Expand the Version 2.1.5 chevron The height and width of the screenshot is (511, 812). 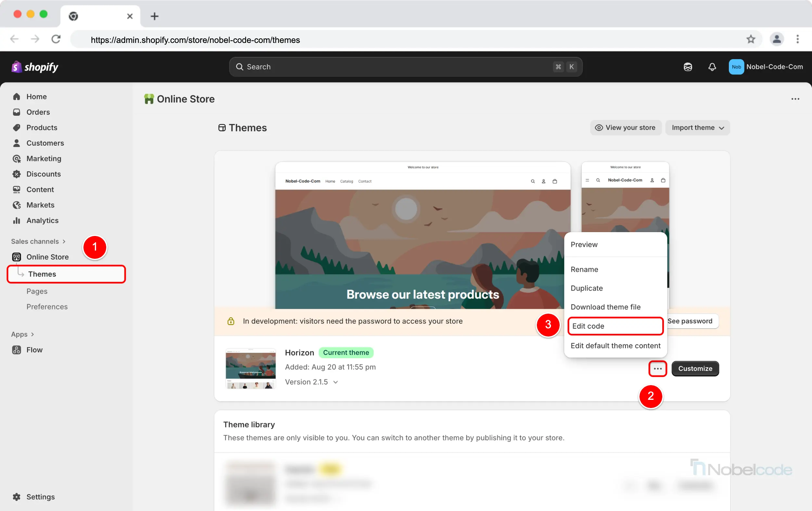pyautogui.click(x=336, y=382)
